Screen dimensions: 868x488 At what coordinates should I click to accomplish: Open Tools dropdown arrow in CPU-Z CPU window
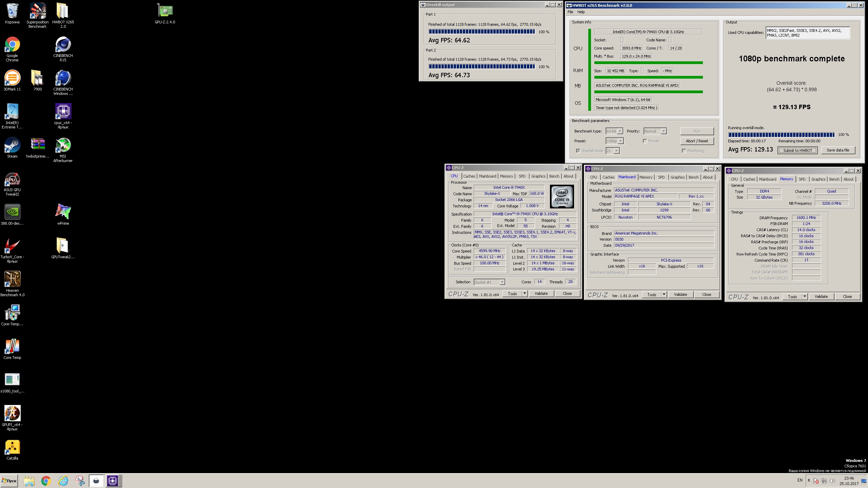[x=525, y=293]
